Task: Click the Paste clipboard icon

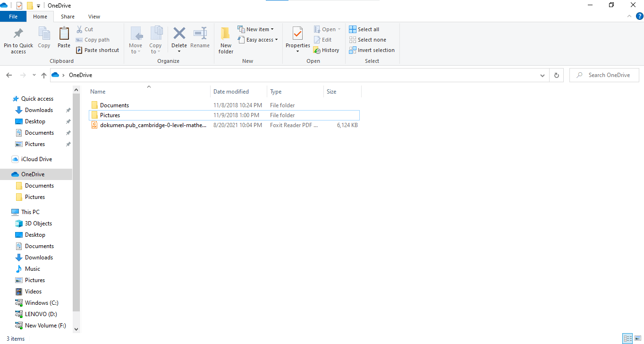Action: 64,34
